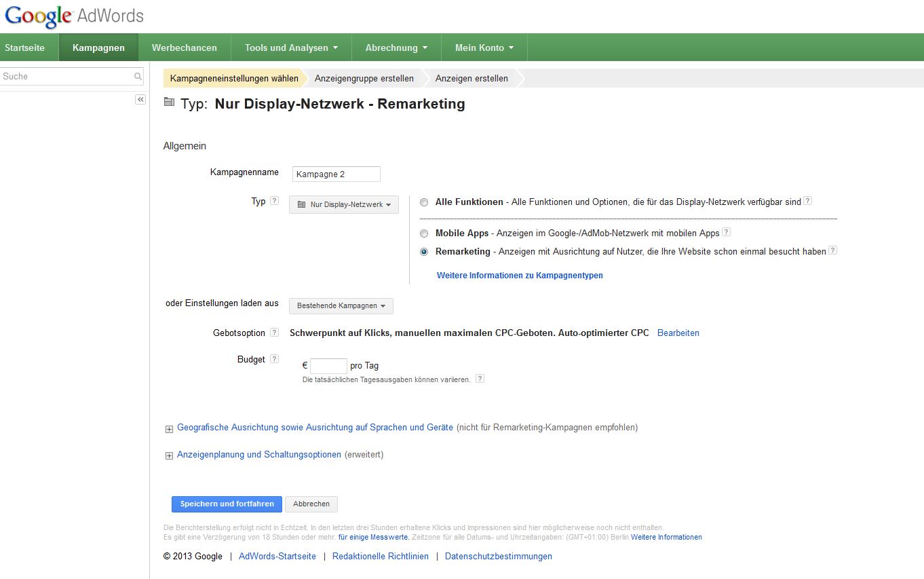924x579 pixels.
Task: Open the Tools und Analysen menu
Action: (x=292, y=48)
